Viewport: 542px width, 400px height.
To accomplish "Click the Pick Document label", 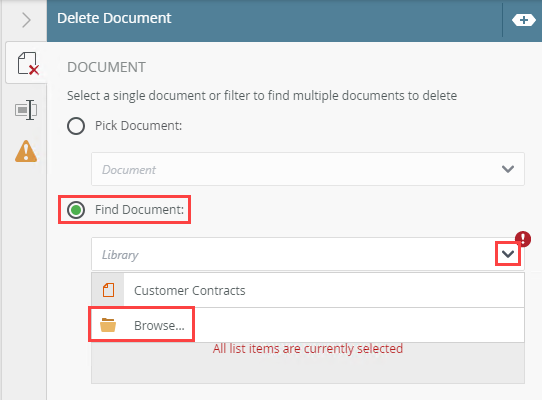I will 138,125.
